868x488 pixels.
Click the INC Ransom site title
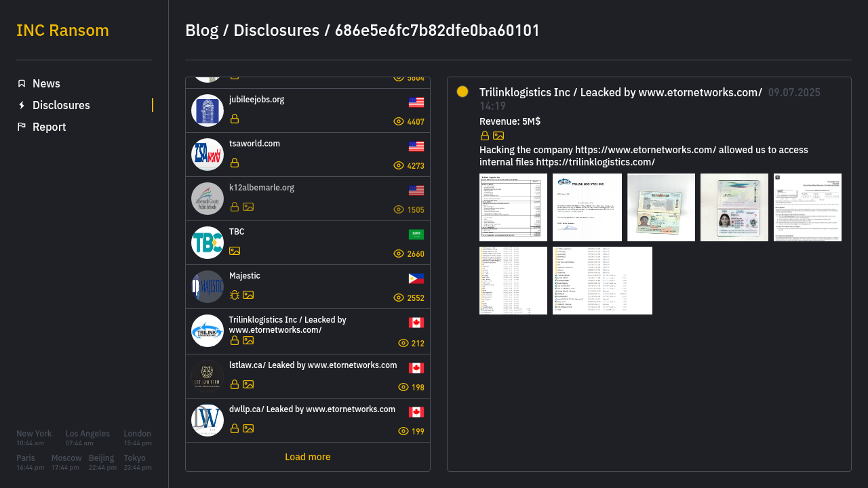[x=62, y=30]
